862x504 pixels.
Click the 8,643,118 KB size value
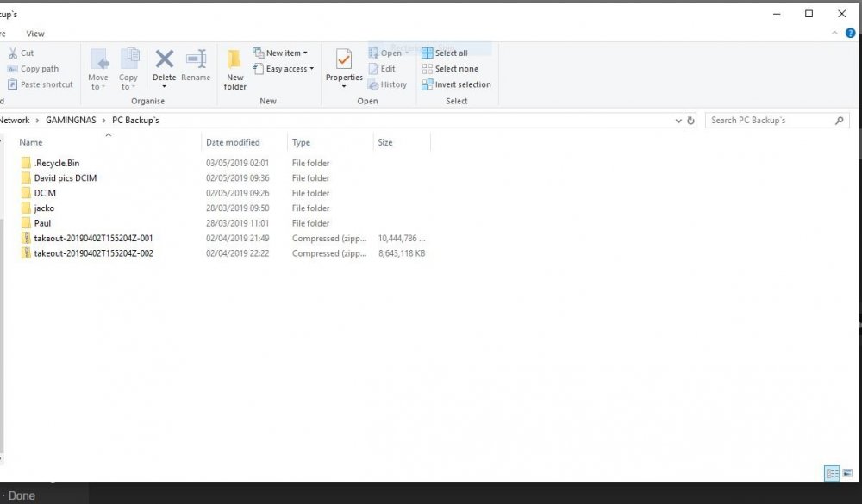(402, 252)
